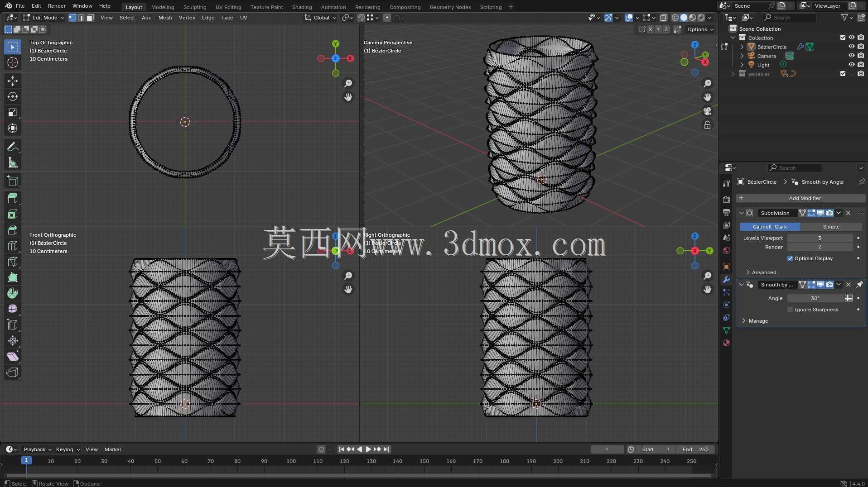This screenshot has width=868, height=487.
Task: Jump to the last frame
Action: [386, 449]
